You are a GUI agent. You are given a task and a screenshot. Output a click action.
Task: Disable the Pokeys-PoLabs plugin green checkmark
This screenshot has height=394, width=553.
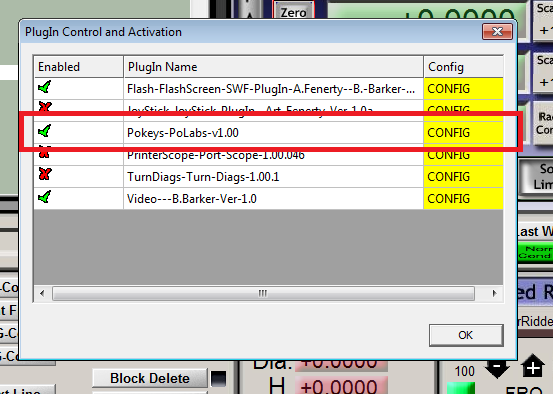point(45,131)
